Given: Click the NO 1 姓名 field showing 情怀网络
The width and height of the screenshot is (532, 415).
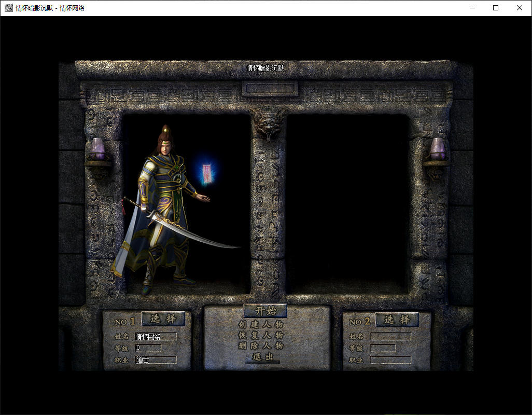Looking at the screenshot, I should tap(156, 337).
